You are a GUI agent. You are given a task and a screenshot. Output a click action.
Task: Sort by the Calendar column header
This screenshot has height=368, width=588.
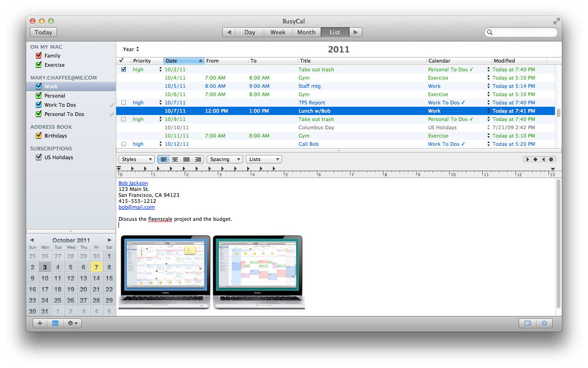[x=459, y=60]
